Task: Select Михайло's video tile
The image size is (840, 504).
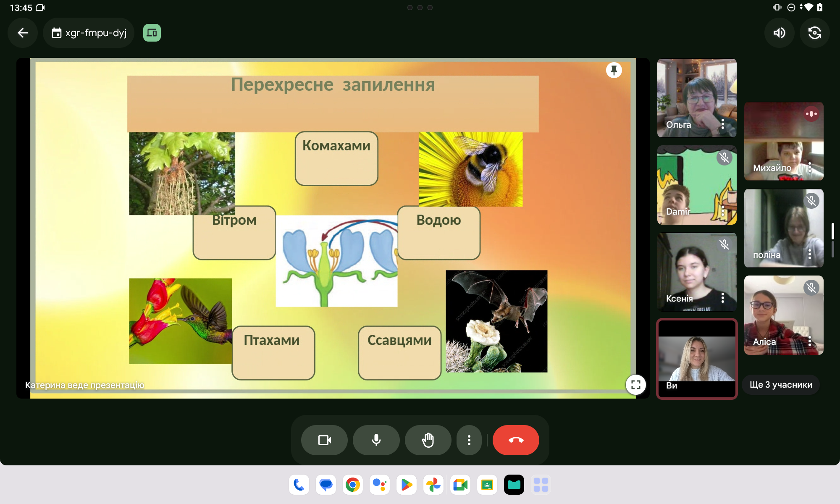Action: pyautogui.click(x=784, y=142)
